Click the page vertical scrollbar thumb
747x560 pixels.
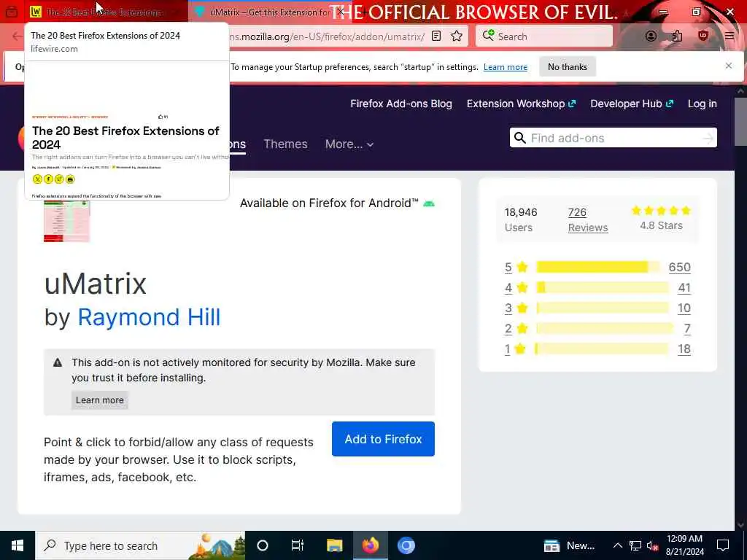[740, 122]
